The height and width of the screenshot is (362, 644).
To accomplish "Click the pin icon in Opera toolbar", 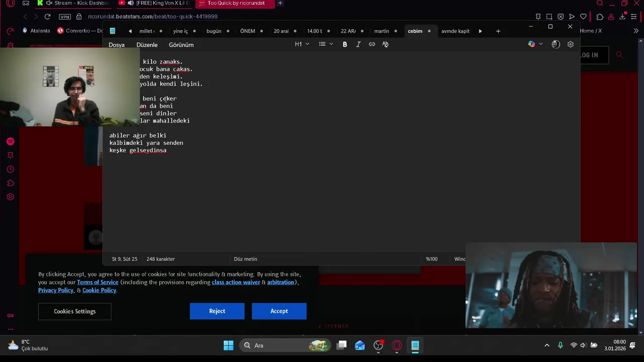I will click(538, 17).
